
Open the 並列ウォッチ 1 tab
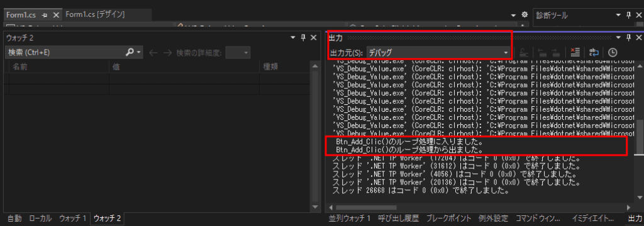[x=350, y=218]
